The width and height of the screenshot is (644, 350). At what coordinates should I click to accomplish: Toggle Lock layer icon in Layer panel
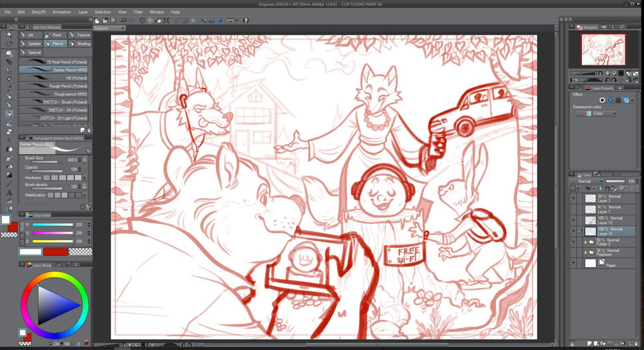point(607,188)
